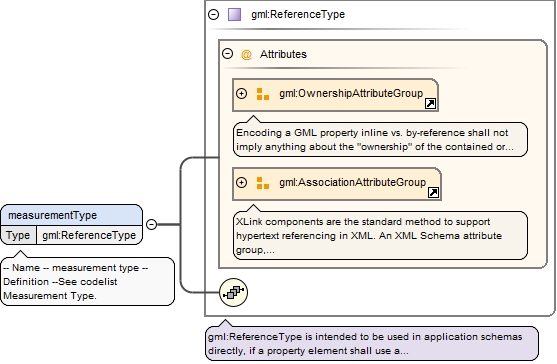Click the Type label cell
This screenshot has height=364, width=557.
(18, 235)
